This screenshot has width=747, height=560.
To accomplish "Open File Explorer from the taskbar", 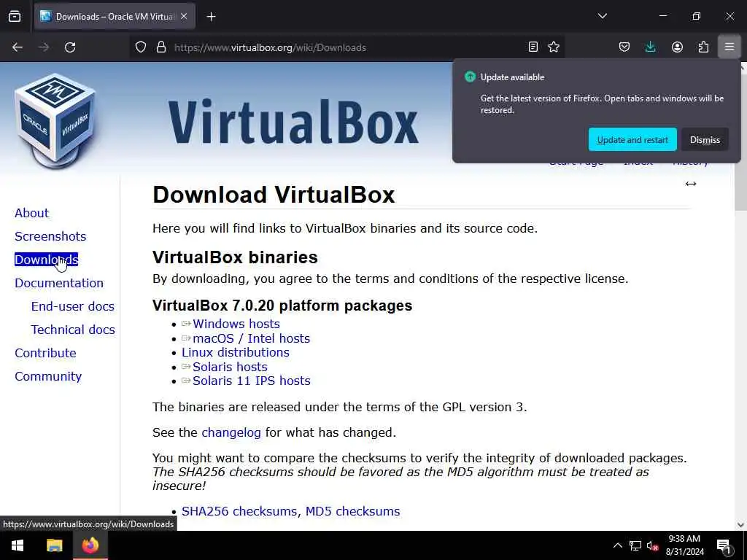I will point(54,545).
